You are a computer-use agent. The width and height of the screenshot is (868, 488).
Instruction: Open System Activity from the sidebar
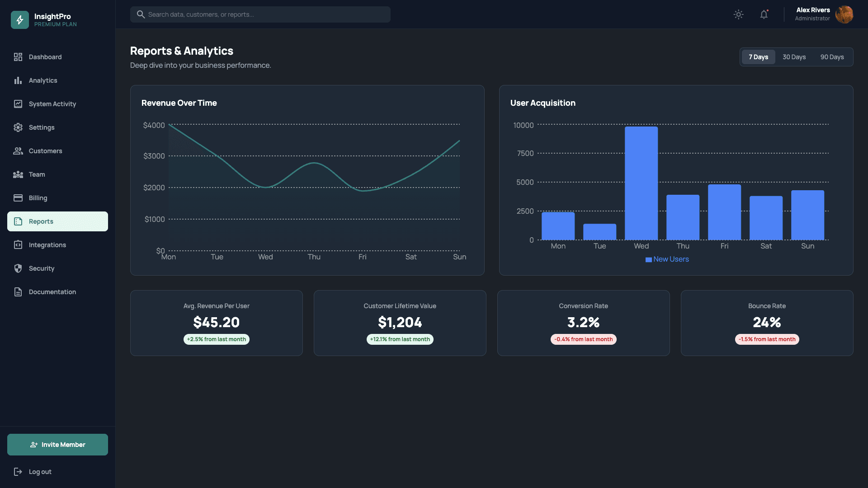click(52, 104)
